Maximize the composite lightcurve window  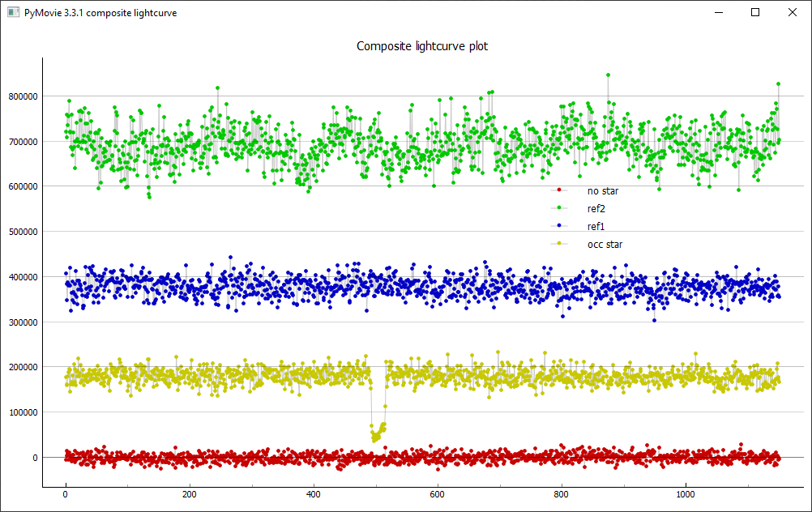pyautogui.click(x=755, y=13)
